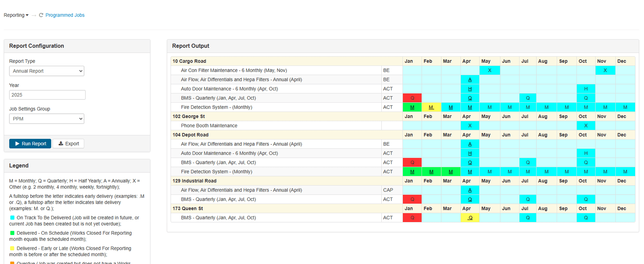Screen dimensions: 644x264
Task: Click the Export button
Action: [x=68, y=143]
